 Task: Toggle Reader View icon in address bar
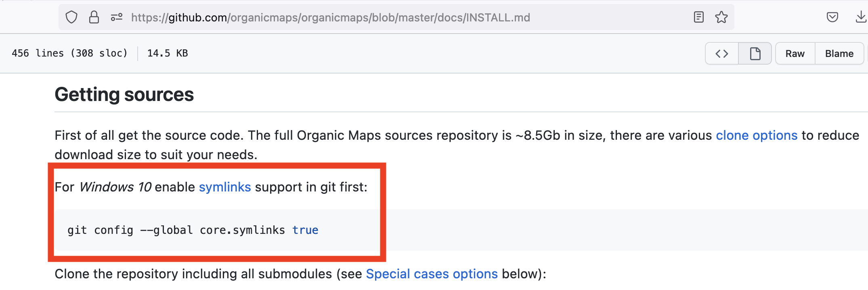coord(699,17)
